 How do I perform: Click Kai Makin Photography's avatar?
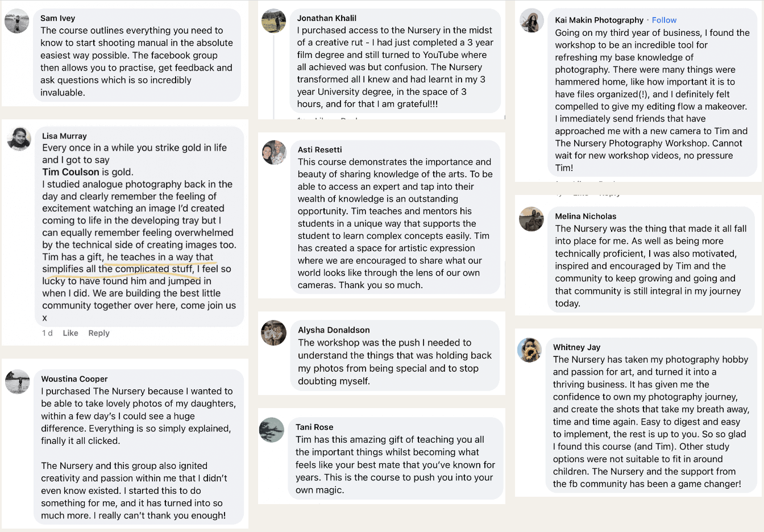(x=532, y=21)
